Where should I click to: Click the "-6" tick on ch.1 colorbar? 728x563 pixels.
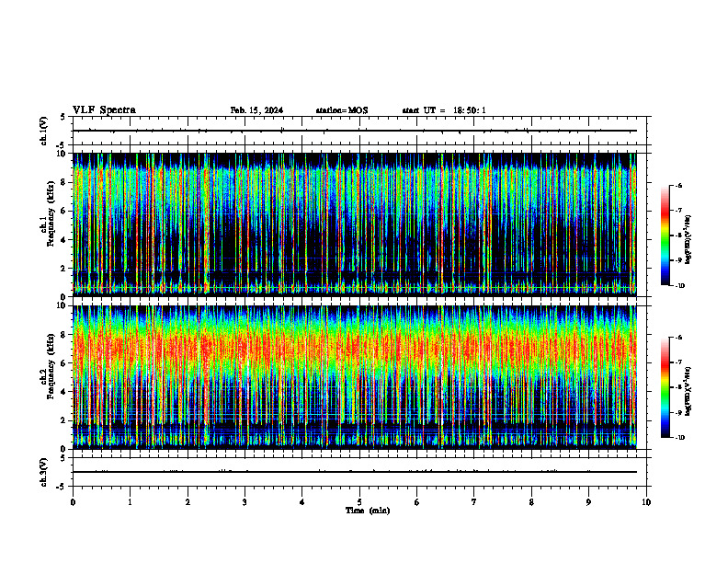[678, 186]
